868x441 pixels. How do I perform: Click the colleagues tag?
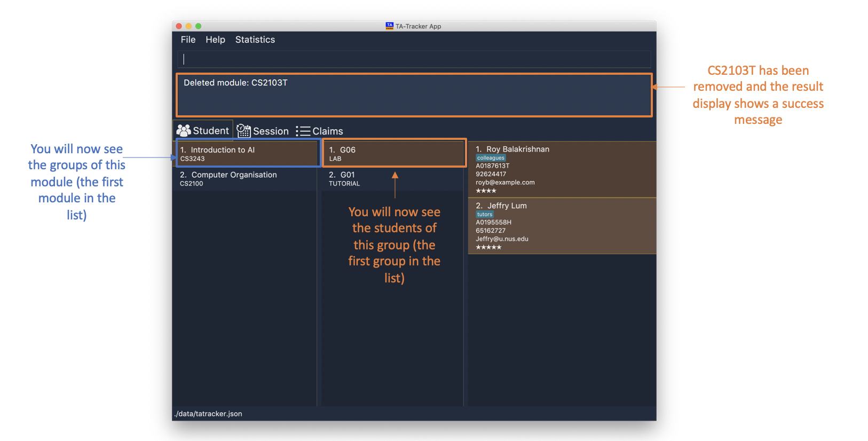491,158
